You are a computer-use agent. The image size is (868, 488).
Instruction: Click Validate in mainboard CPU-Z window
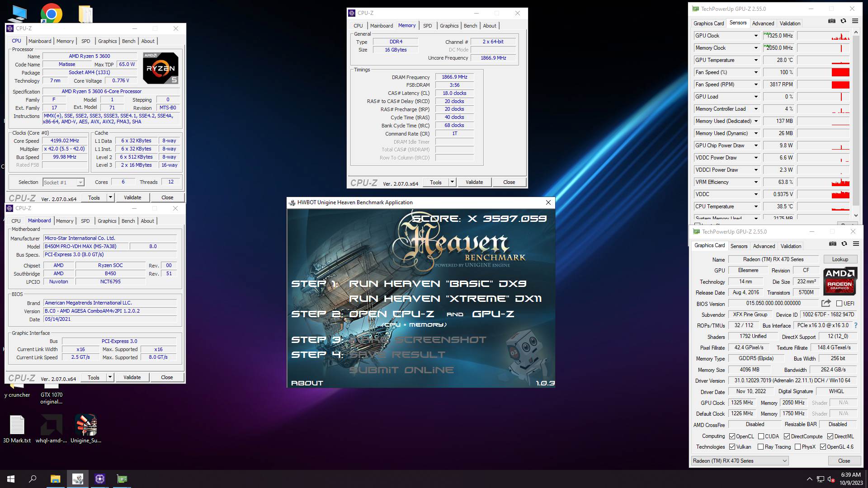pos(132,377)
